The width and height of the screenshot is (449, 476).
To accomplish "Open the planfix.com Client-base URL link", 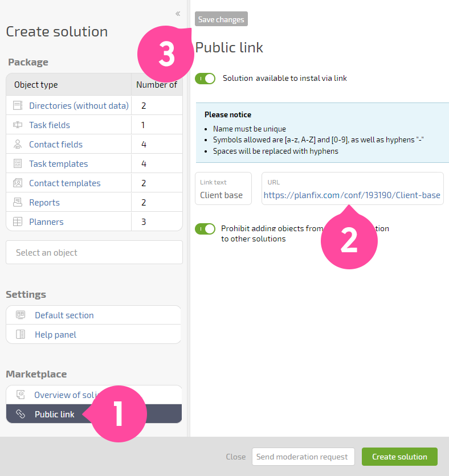I will [x=352, y=195].
